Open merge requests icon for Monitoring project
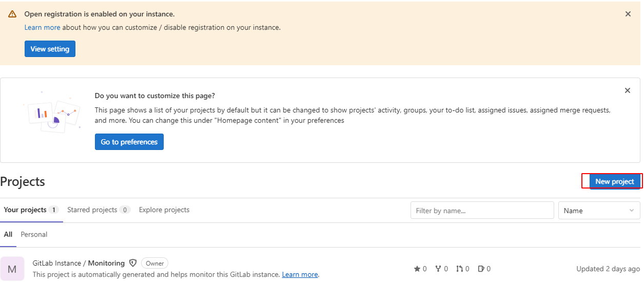 click(459, 269)
